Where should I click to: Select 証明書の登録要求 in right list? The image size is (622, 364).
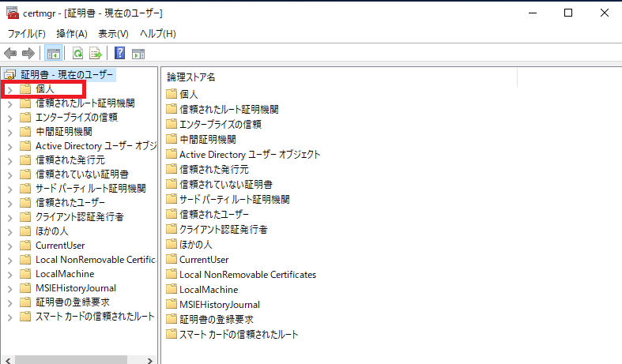(x=217, y=320)
